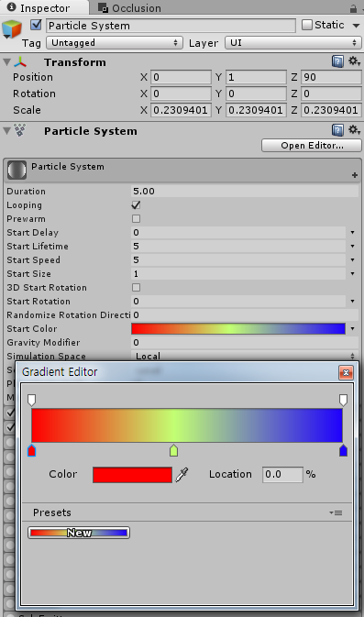364x617 pixels.
Task: Click the GameObject cube icon
Action: point(11,28)
